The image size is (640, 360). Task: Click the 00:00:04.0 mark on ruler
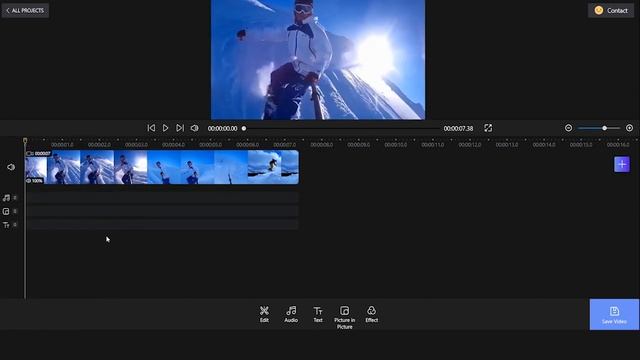pyautogui.click(x=173, y=145)
